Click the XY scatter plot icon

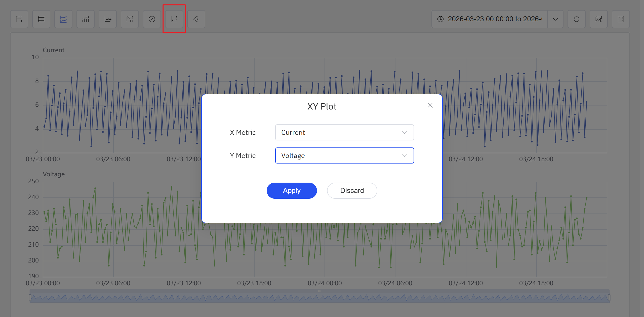click(174, 19)
